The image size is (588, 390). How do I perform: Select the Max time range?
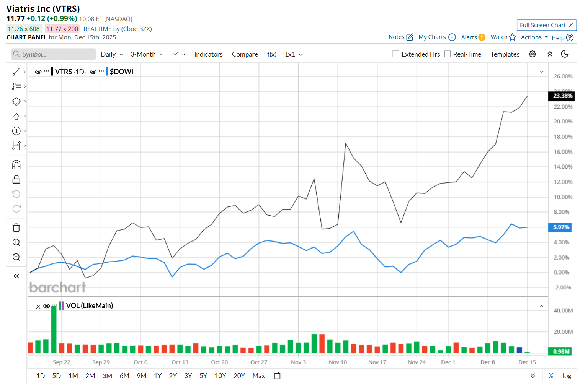pos(259,376)
